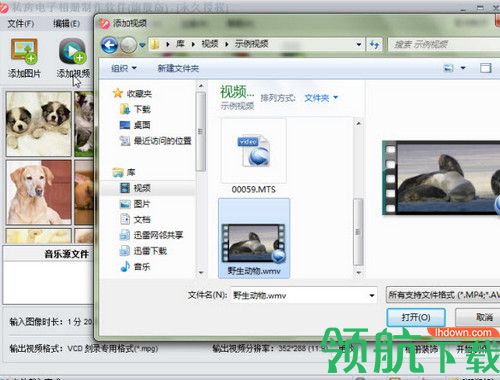Click the large sea lion preview image
Viewport: 500px width, 380px height.
[441, 178]
